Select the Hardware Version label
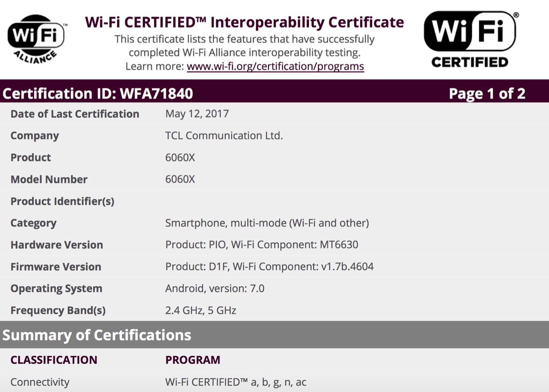 (57, 245)
